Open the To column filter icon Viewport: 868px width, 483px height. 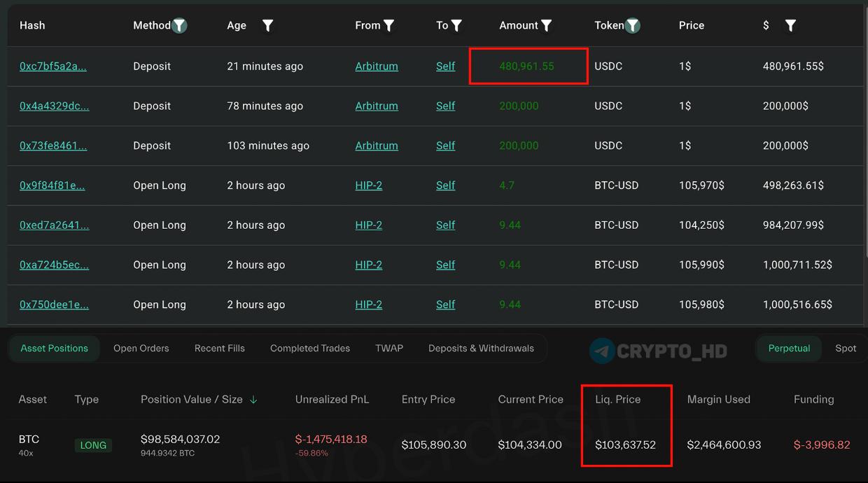coord(456,26)
